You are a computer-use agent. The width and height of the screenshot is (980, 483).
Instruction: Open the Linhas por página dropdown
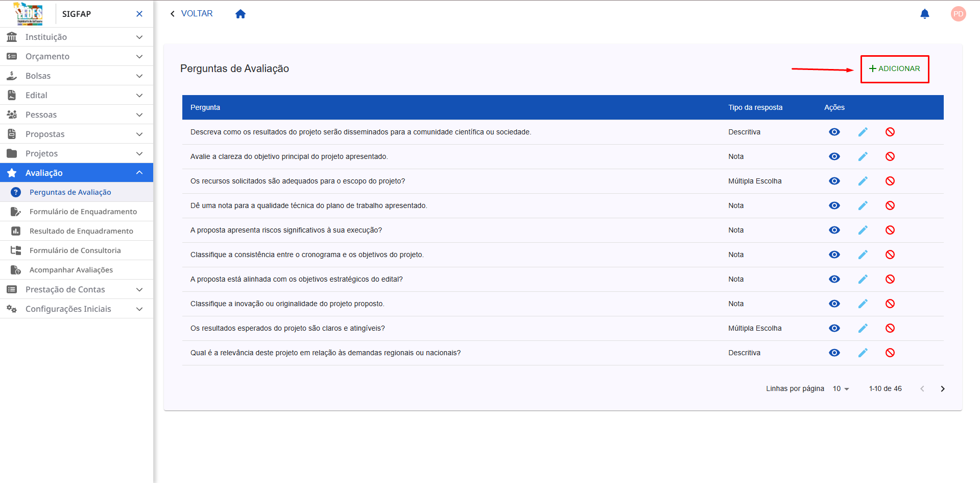pyautogui.click(x=840, y=388)
